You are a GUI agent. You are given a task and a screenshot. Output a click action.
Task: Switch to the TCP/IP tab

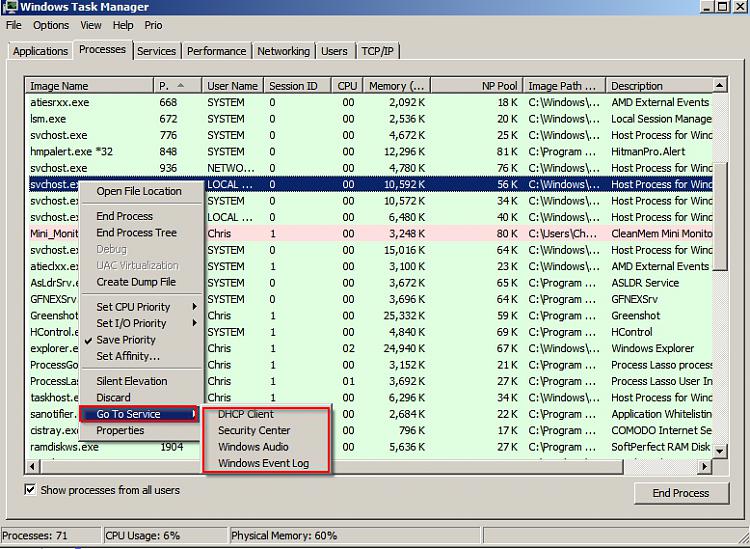pyautogui.click(x=377, y=51)
